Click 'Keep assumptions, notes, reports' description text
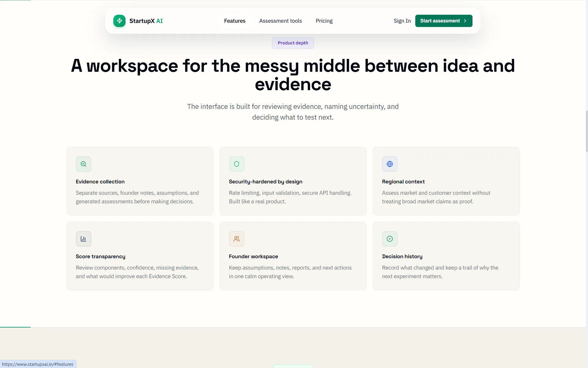This screenshot has height=368, width=588. pyautogui.click(x=290, y=272)
